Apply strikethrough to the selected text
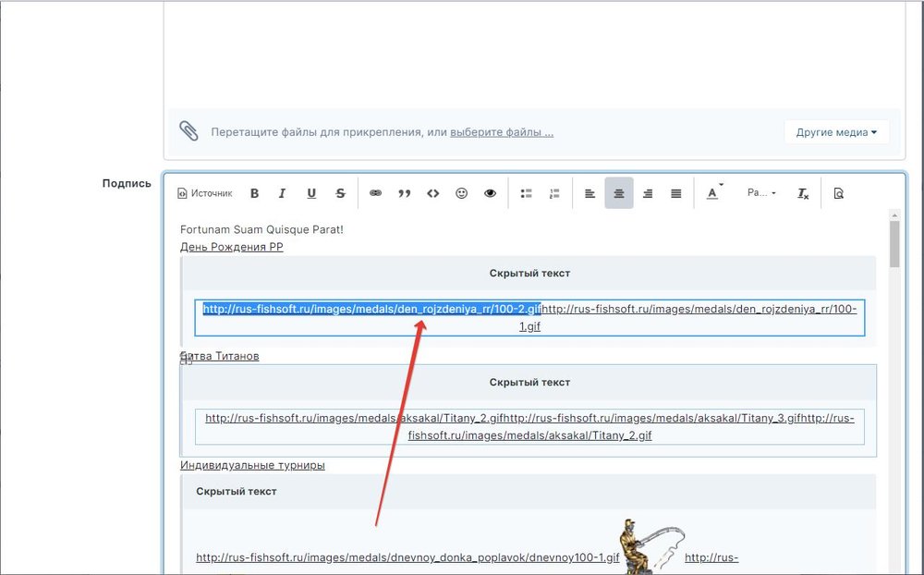 pos(340,193)
